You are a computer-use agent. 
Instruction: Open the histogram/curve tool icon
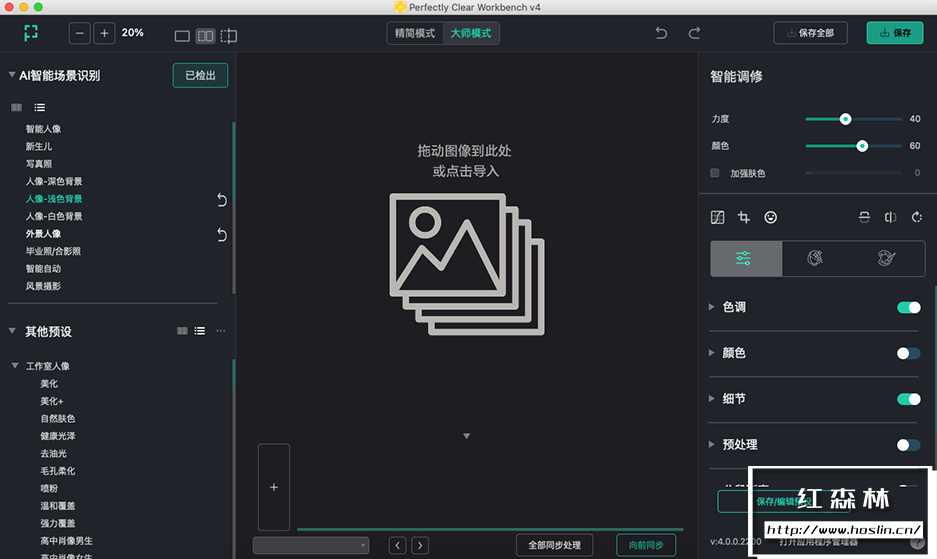[718, 217]
